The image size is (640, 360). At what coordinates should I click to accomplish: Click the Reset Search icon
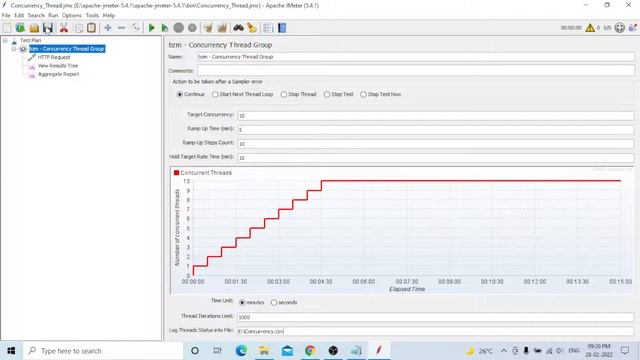point(252,28)
